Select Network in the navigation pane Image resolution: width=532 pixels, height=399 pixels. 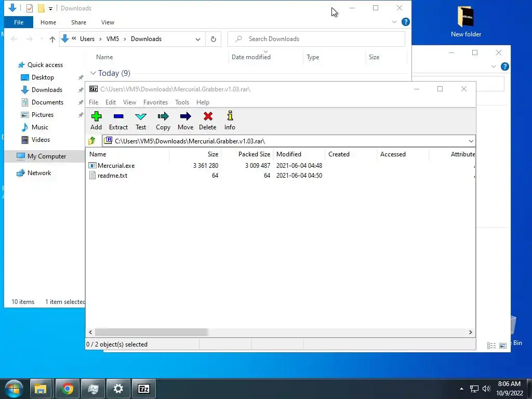click(x=39, y=173)
